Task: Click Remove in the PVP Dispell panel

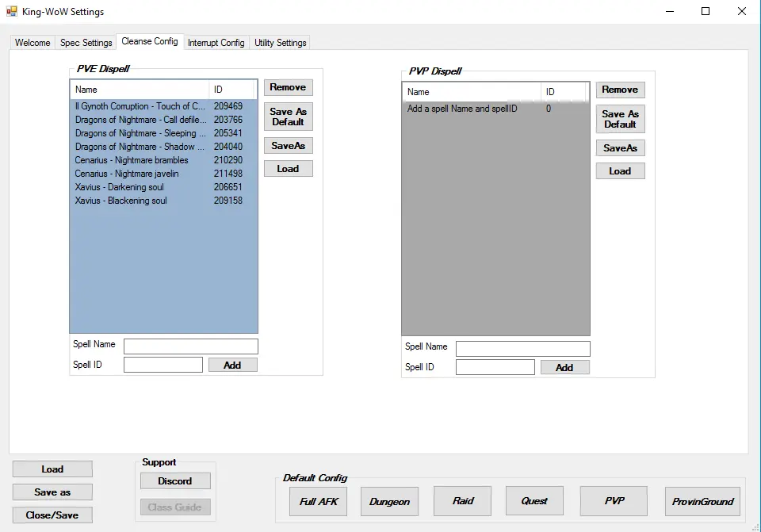Action: (620, 90)
